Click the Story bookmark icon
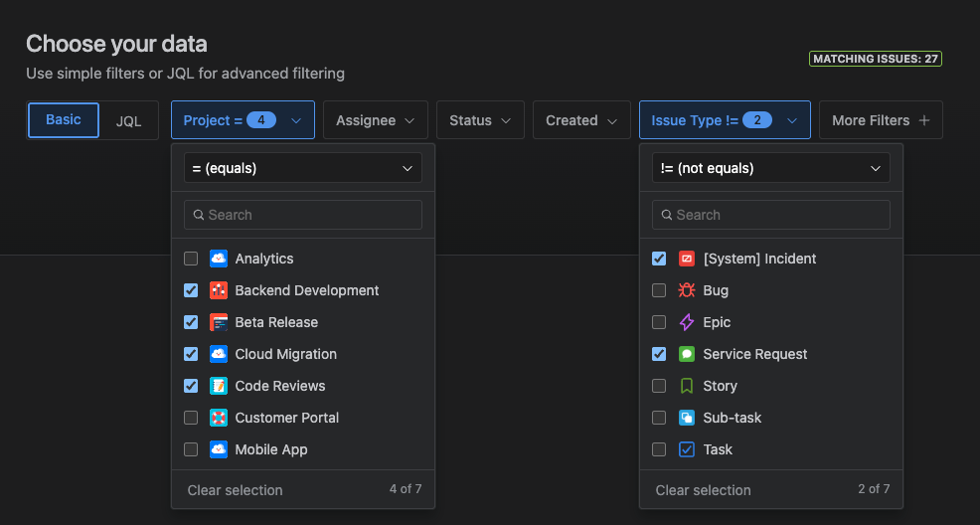The image size is (980, 525). coord(686,386)
